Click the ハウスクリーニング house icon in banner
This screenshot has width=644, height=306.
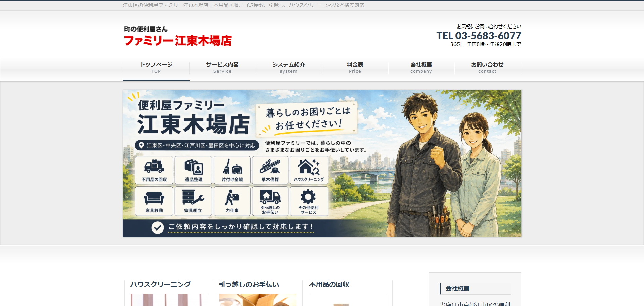tap(309, 167)
